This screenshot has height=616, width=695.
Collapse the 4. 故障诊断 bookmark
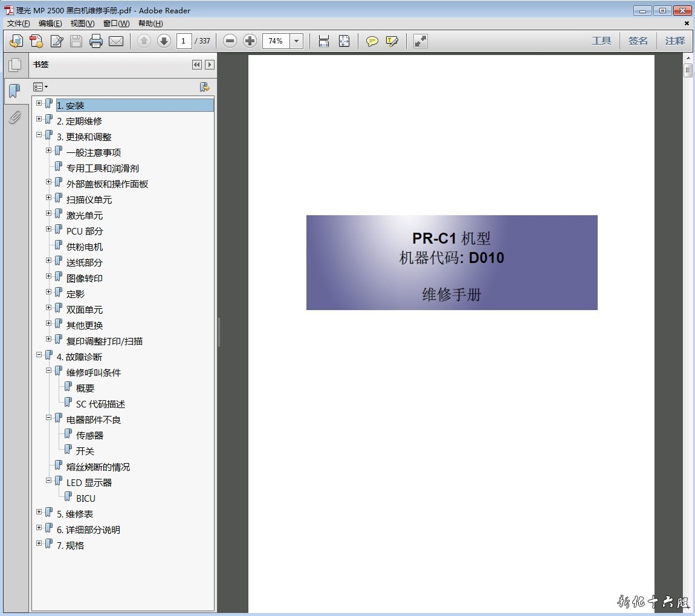pos(39,355)
